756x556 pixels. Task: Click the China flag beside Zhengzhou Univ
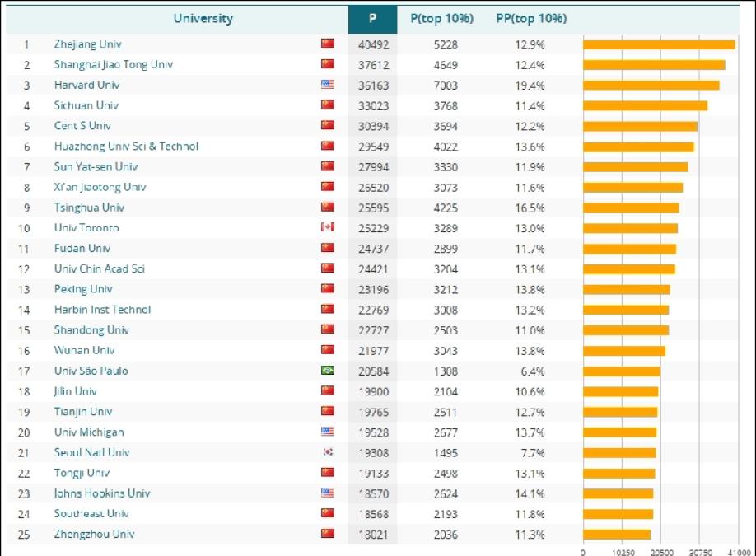tap(328, 533)
